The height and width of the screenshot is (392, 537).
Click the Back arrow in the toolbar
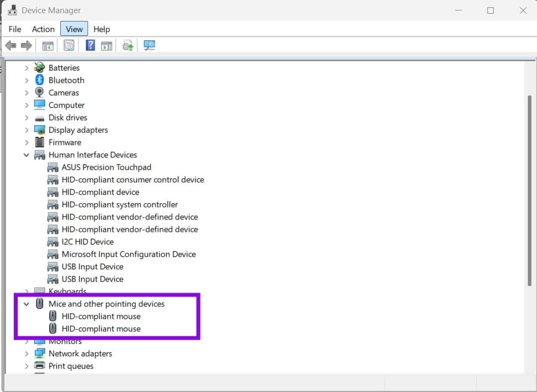(x=10, y=45)
